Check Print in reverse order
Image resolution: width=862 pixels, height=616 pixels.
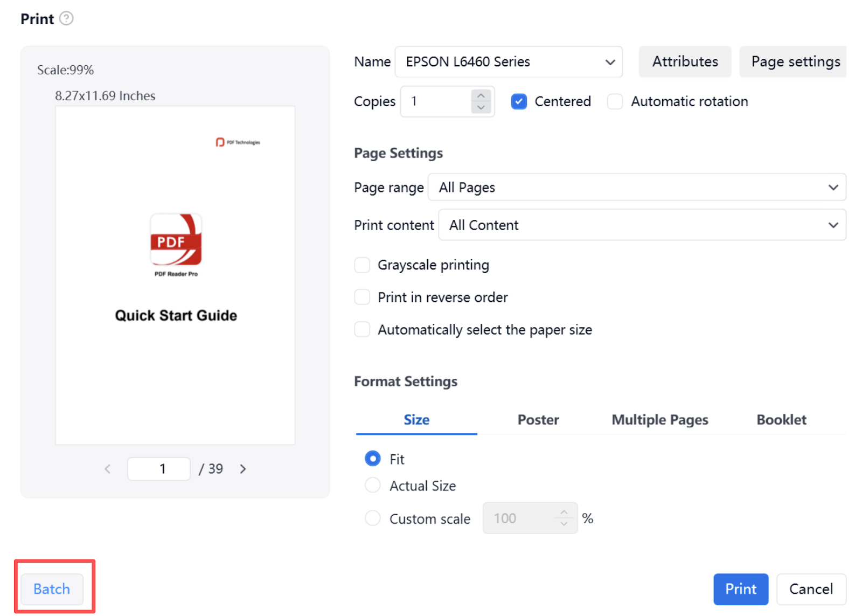(362, 297)
